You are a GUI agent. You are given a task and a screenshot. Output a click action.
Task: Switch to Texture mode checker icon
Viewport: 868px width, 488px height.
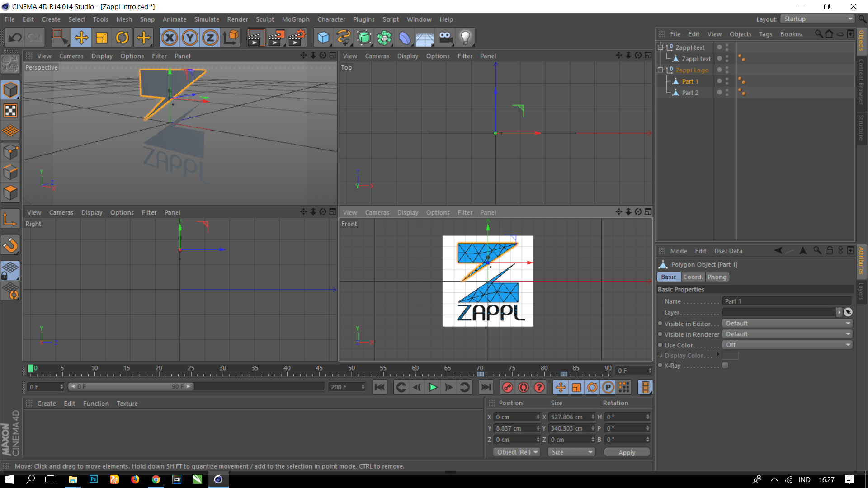click(10, 111)
